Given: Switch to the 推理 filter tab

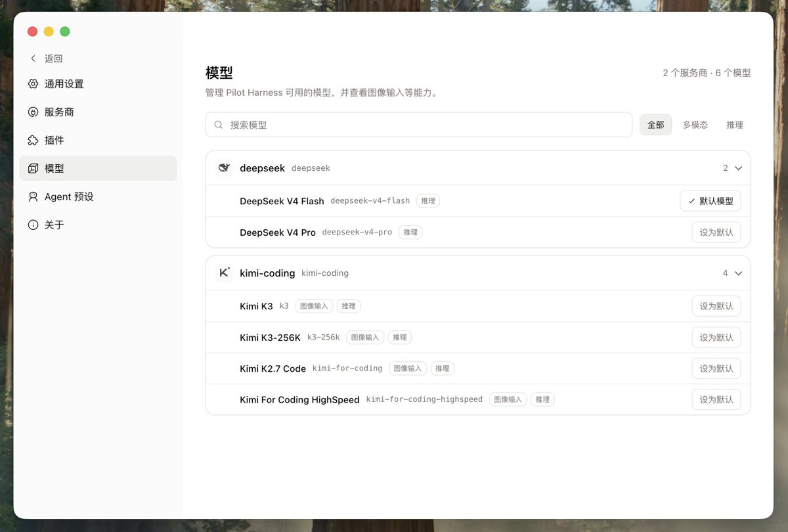Looking at the screenshot, I should [x=735, y=125].
